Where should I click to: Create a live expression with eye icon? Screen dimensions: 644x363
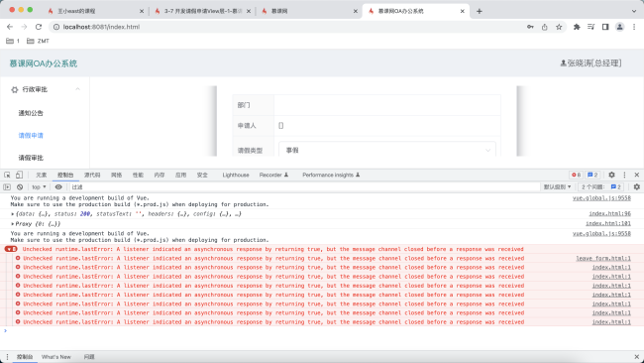point(58,187)
